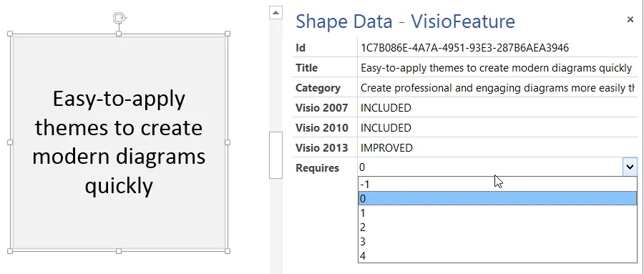Edit the Category value field
Viewport: 644px width, 274px height.
click(x=497, y=87)
